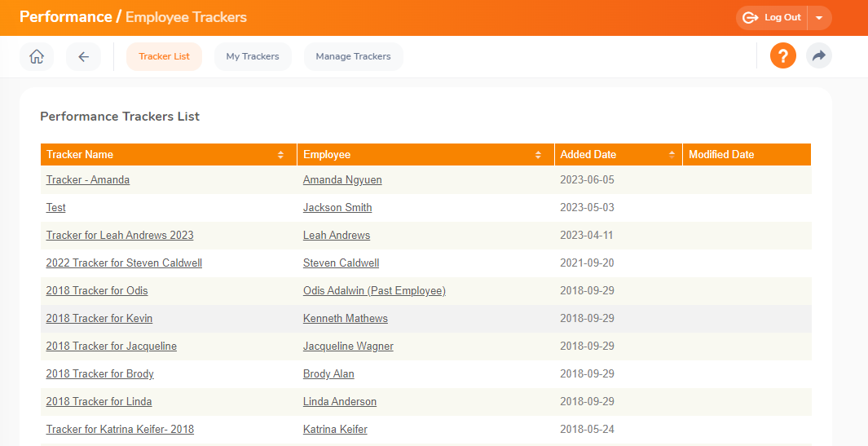The image size is (868, 446).
Task: View employee Leah Andrews
Action: (x=337, y=235)
